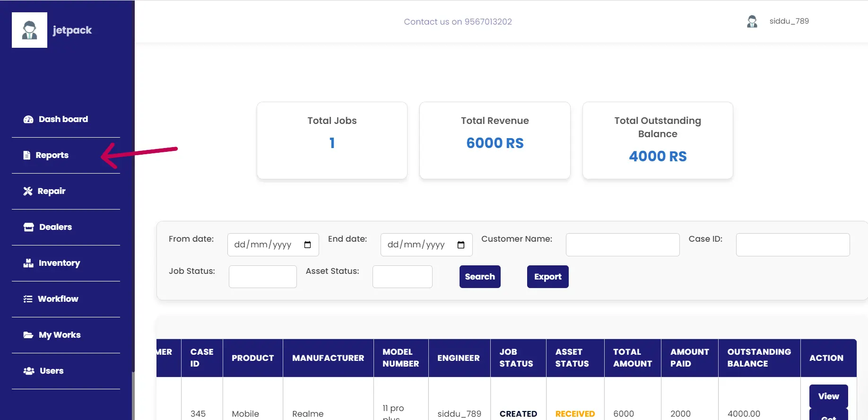
Task: Click the Search button
Action: point(480,277)
